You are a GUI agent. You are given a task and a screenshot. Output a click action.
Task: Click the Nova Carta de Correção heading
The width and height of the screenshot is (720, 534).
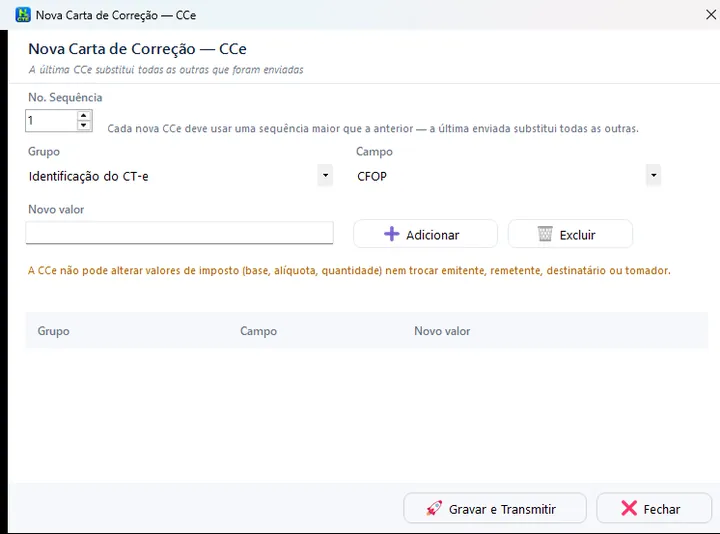coord(137,49)
